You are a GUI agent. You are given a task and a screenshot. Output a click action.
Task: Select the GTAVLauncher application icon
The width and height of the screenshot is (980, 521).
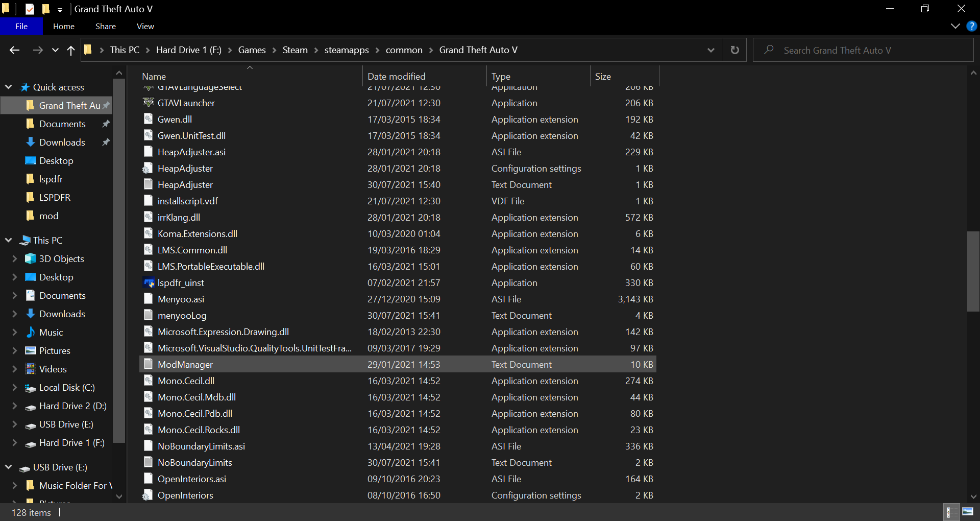point(148,103)
